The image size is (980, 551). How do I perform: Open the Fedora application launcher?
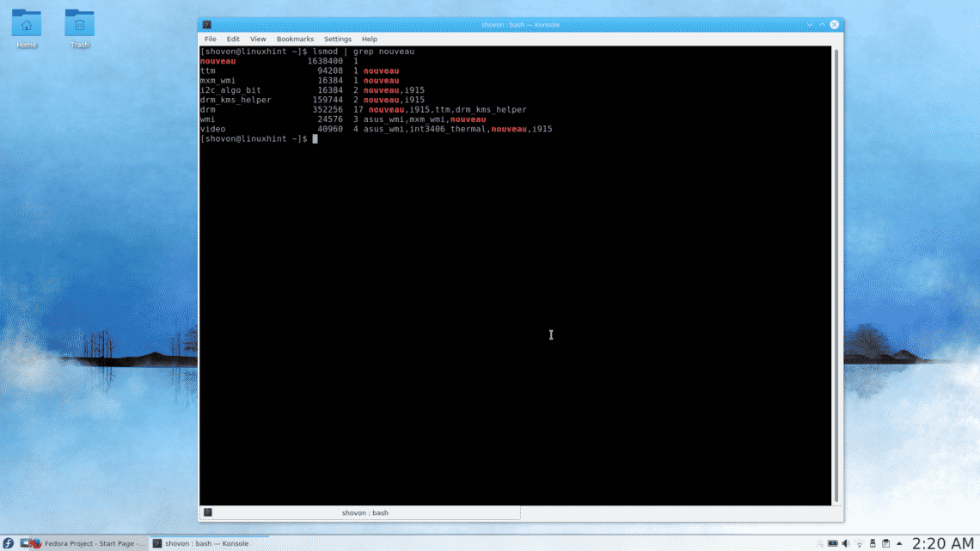(x=9, y=543)
